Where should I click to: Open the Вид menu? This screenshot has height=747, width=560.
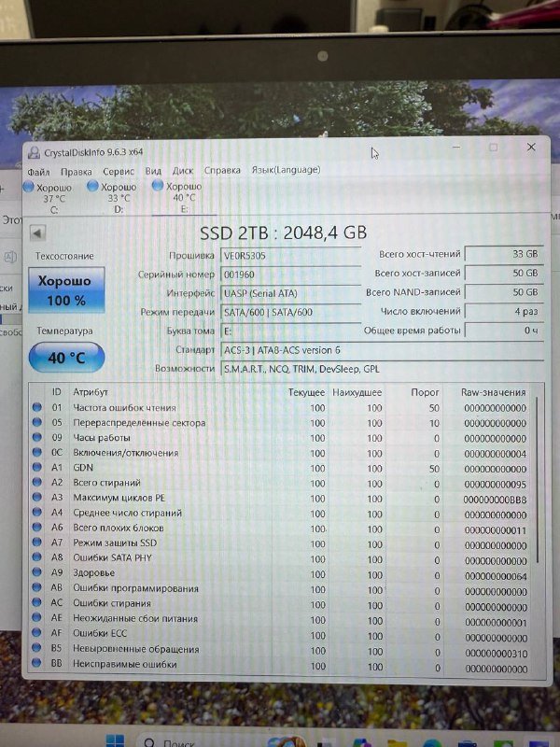[x=153, y=171]
